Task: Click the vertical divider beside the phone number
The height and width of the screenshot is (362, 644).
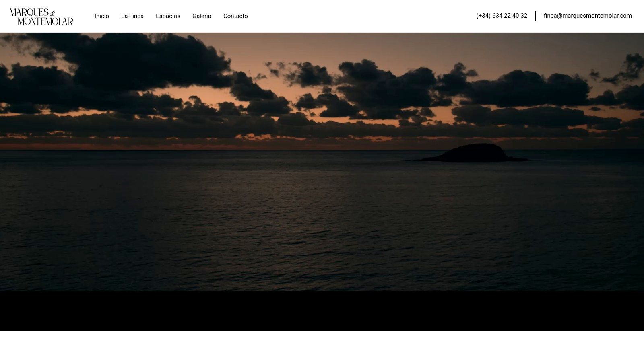Action: click(535, 16)
